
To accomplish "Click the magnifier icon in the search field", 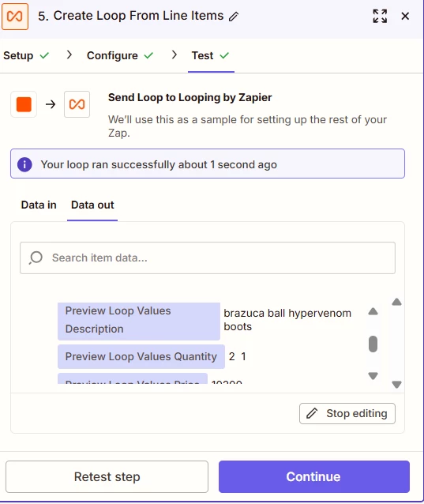I will pyautogui.click(x=36, y=258).
